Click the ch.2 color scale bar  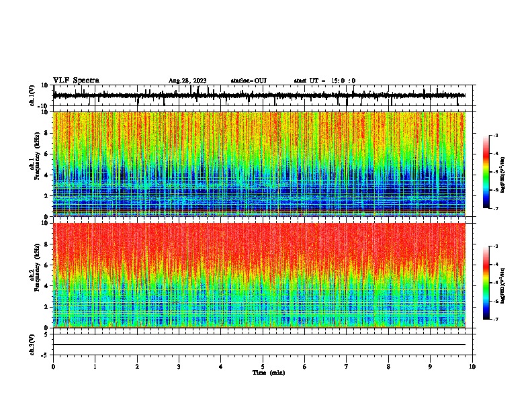click(486, 283)
